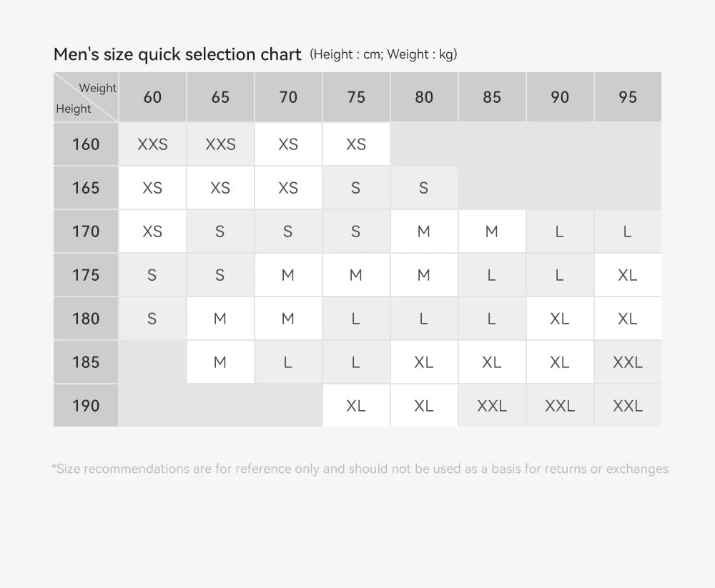Click XS cell for 160 cm, 75 kg
The width and height of the screenshot is (715, 588).
coord(356,144)
